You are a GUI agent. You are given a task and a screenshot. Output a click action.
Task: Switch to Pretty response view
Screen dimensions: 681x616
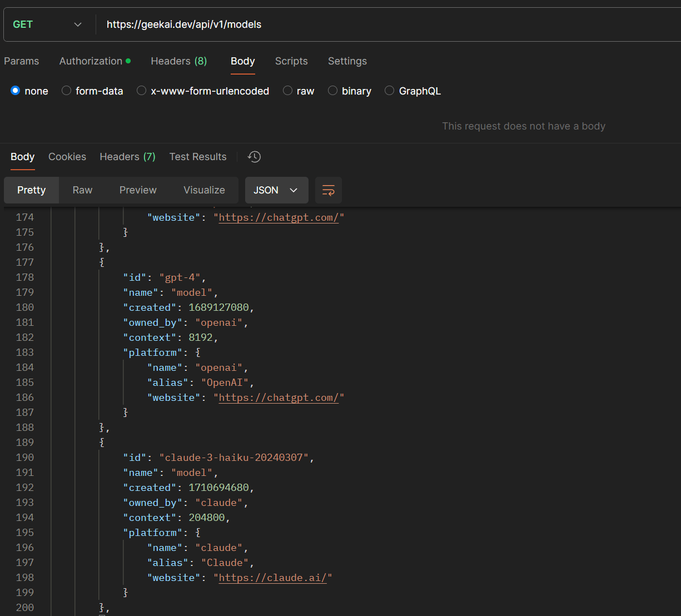tap(32, 190)
